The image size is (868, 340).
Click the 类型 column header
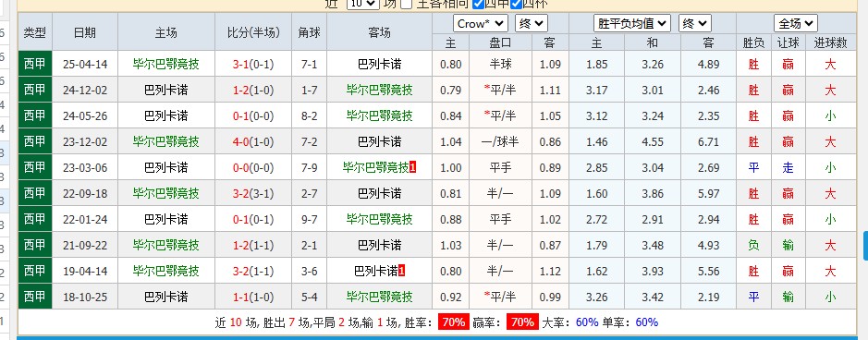point(35,32)
